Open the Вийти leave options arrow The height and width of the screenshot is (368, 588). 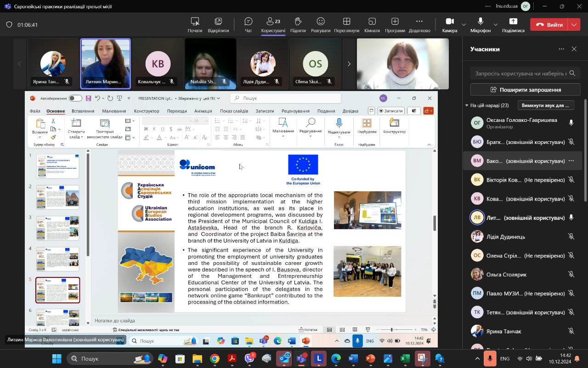tap(574, 24)
